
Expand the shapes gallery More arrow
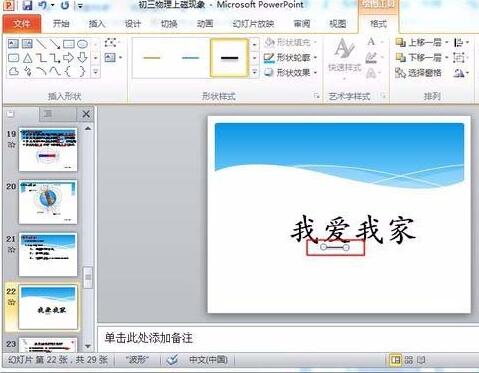[96, 72]
